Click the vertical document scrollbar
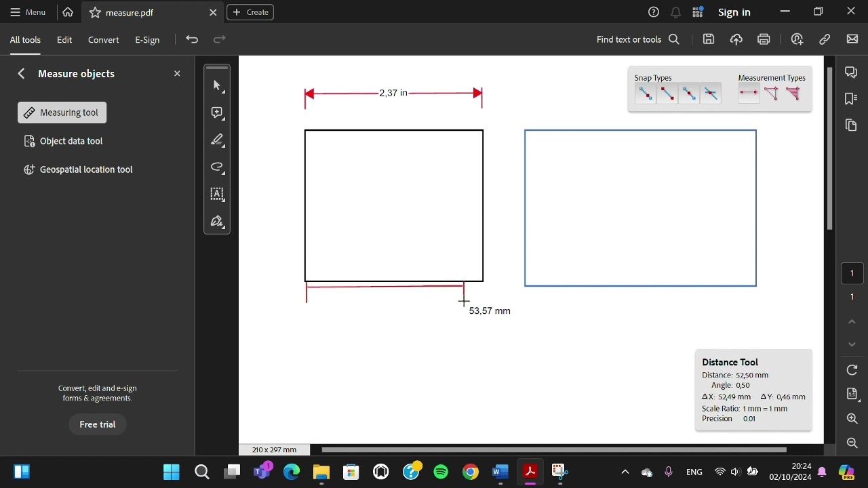The image size is (868, 488). tap(829, 148)
